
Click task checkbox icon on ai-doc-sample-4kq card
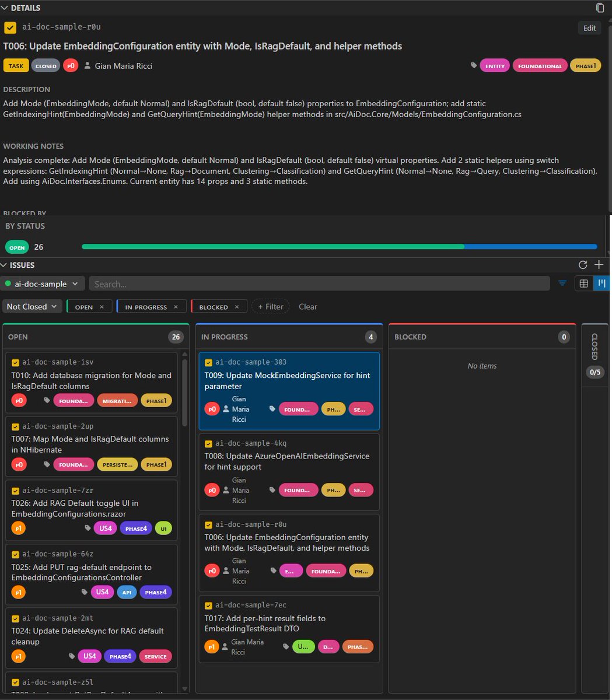[x=208, y=443]
